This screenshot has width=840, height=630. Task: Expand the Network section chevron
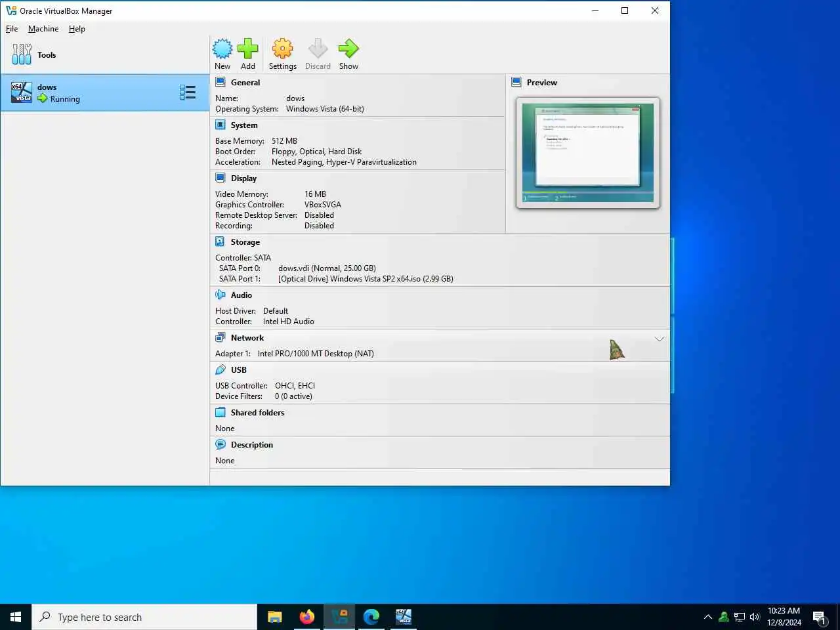(660, 339)
